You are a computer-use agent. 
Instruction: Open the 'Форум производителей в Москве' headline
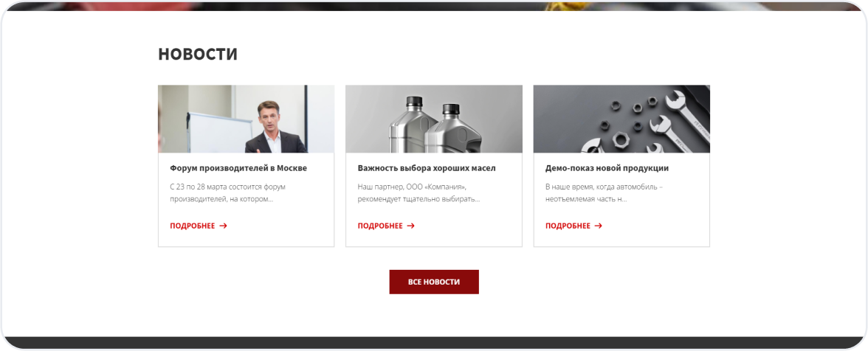(x=238, y=168)
